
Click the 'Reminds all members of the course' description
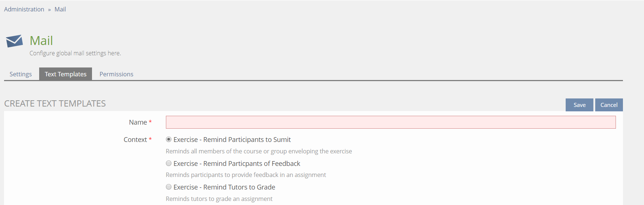tap(259, 151)
